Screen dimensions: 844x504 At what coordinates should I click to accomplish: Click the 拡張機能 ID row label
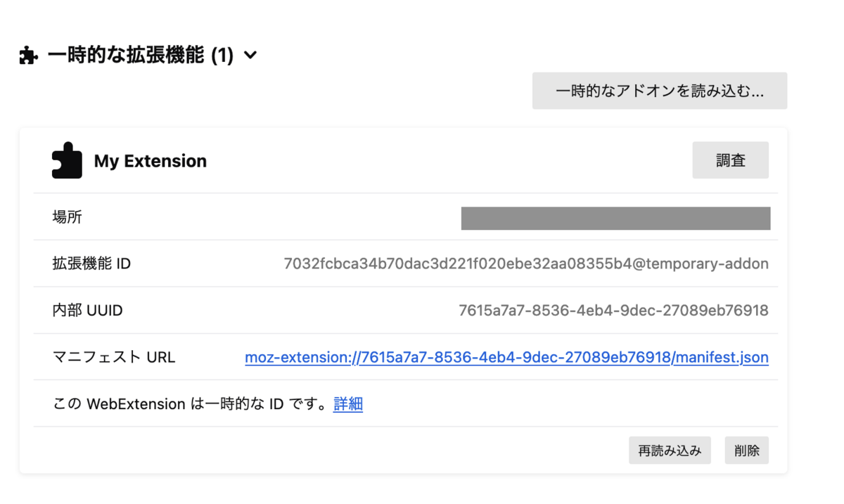92,264
